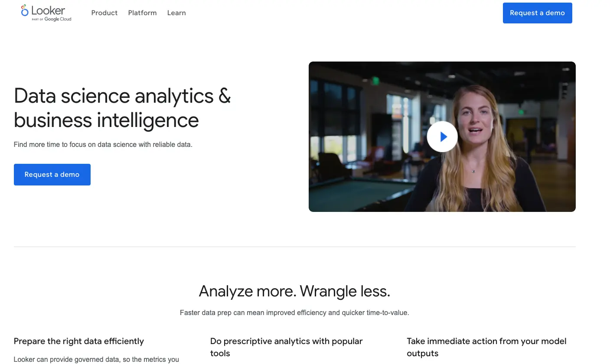Select the heading Prepare the right data efficiently
Screen dimensions: 610x364
point(79,341)
